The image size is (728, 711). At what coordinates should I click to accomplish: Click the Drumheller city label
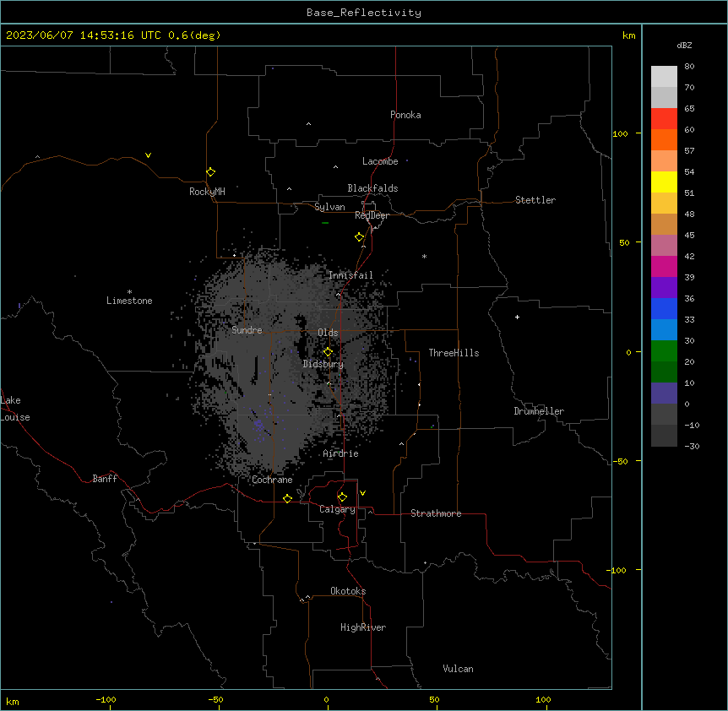tap(539, 411)
